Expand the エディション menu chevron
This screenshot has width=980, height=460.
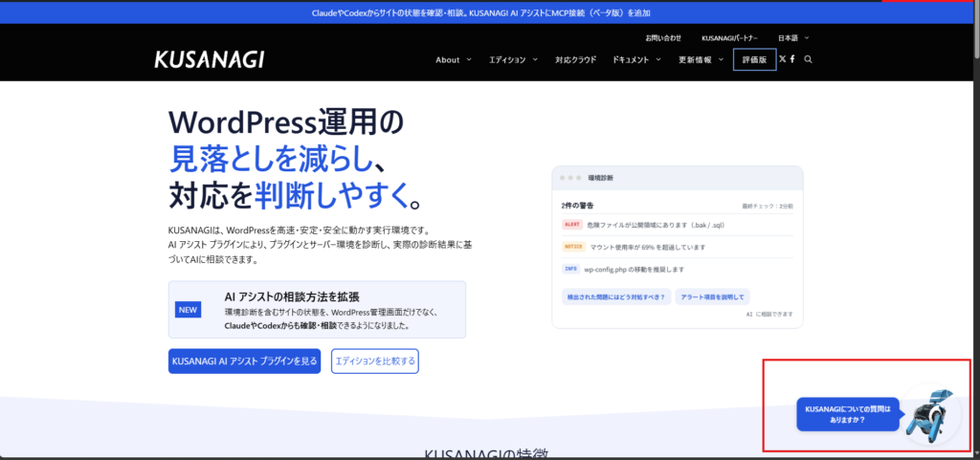tap(535, 60)
